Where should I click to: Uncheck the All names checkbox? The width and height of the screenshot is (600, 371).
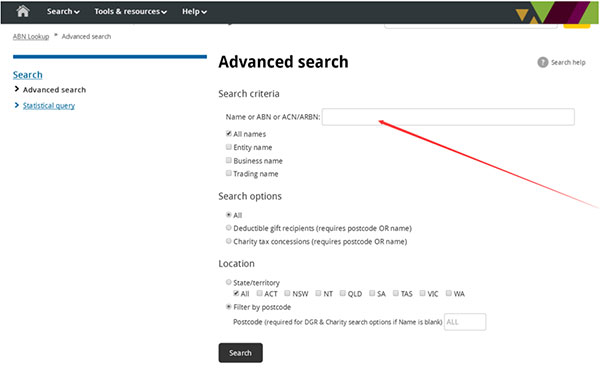point(229,133)
